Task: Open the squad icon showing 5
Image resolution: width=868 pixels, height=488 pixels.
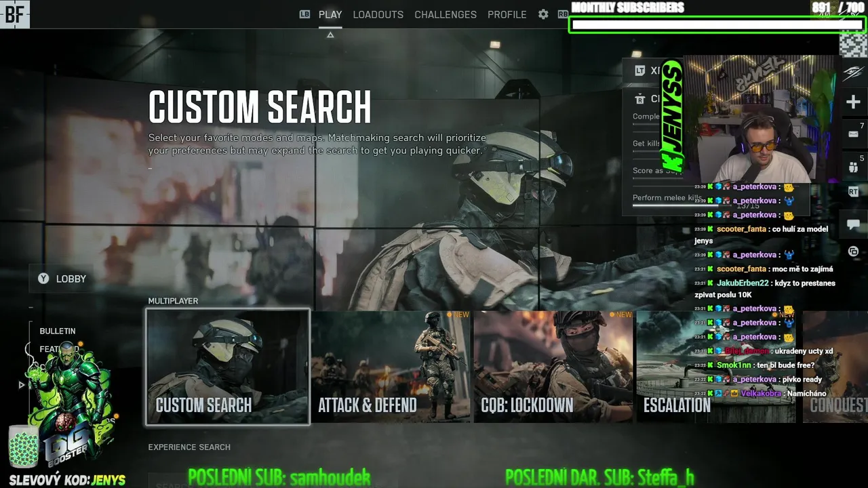Action: pyautogui.click(x=853, y=167)
